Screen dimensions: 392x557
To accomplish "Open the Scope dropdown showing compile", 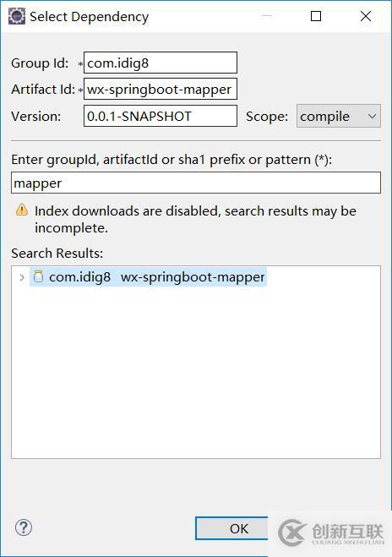I will coord(339,116).
